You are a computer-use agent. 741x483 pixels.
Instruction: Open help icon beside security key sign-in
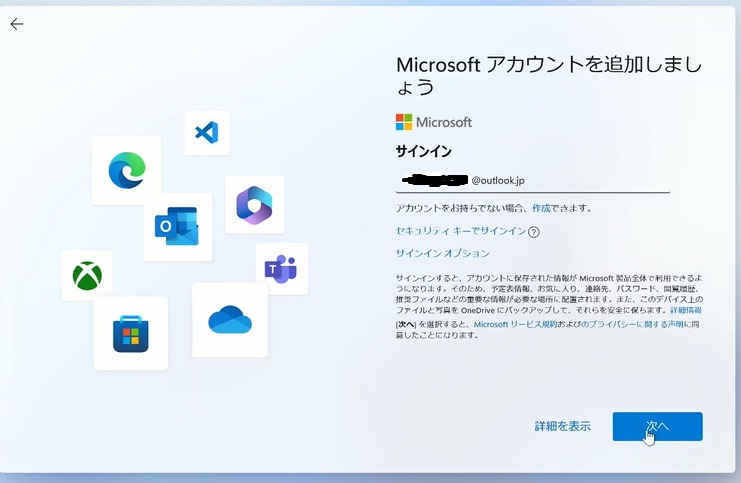click(534, 232)
